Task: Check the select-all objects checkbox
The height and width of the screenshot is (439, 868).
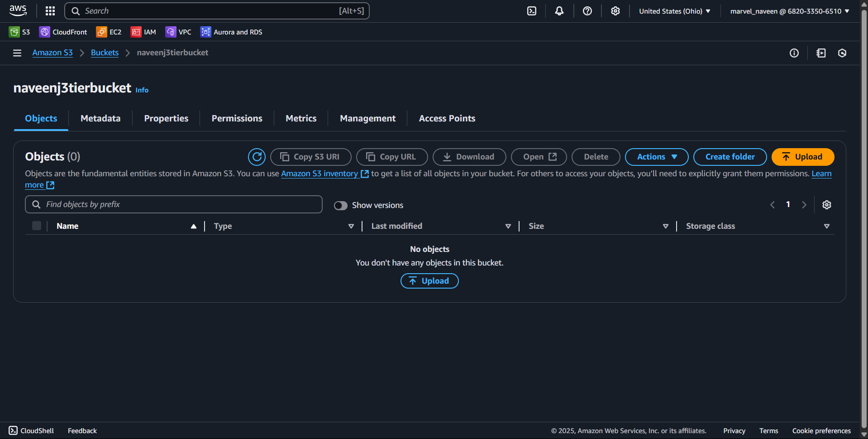Action: (37, 226)
